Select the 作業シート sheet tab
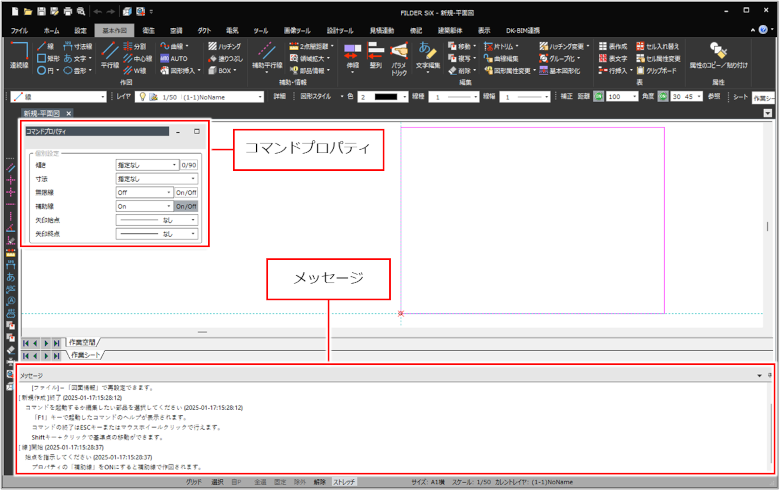 (86, 355)
